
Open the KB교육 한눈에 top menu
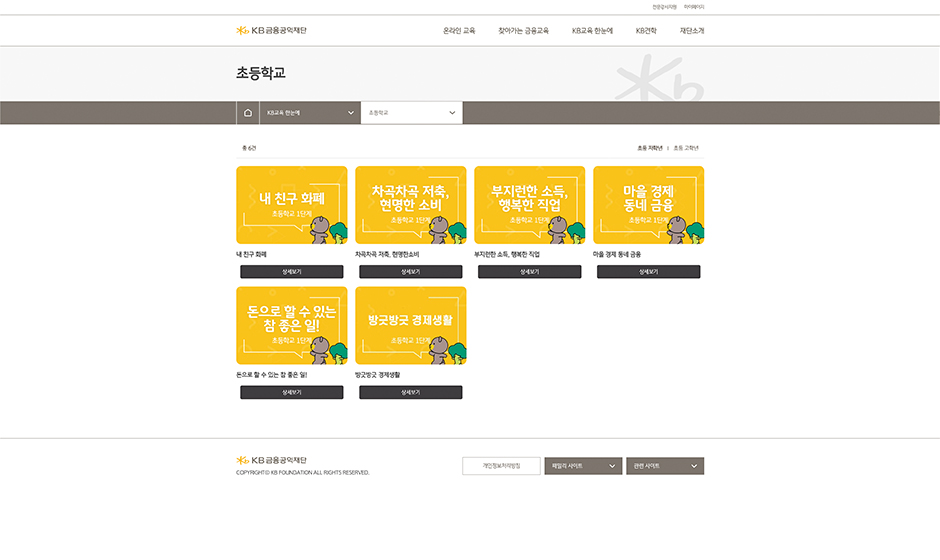pyautogui.click(x=592, y=31)
